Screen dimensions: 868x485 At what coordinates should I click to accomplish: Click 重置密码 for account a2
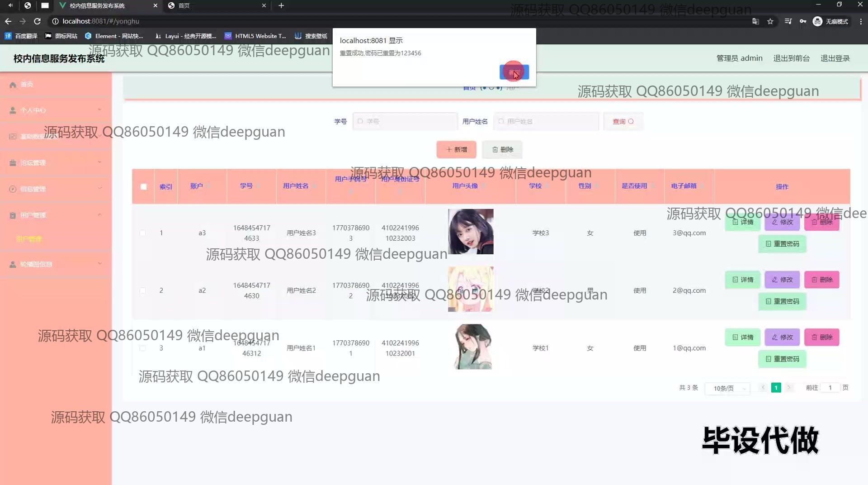pyautogui.click(x=782, y=301)
